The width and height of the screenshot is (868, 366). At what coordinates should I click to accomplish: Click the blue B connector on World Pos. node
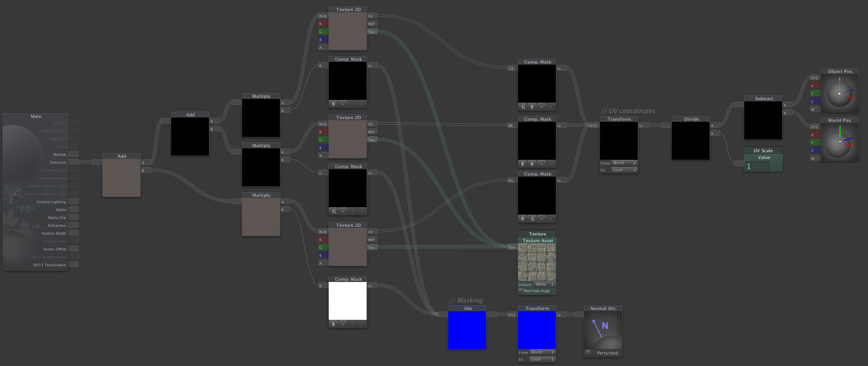click(815, 150)
